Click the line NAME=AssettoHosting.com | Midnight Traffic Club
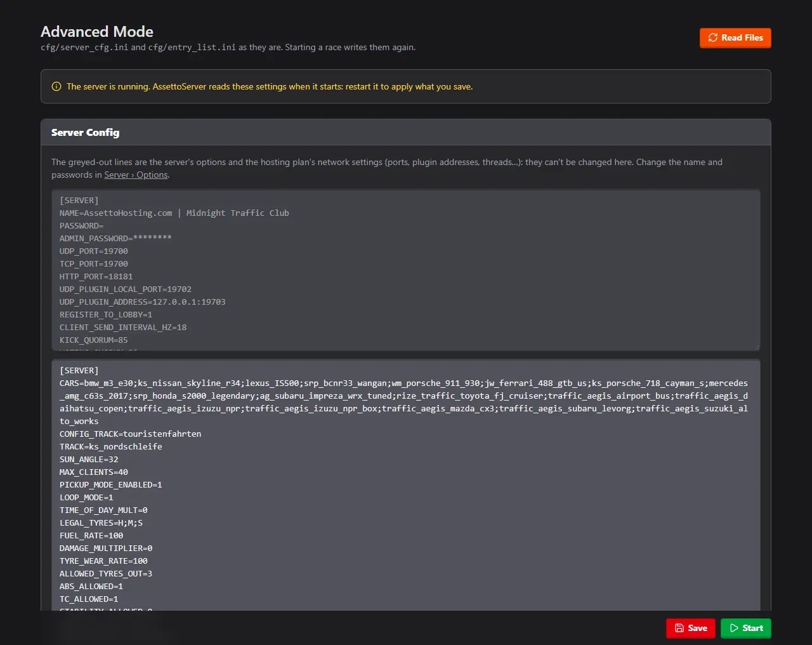The image size is (812, 645). click(x=174, y=213)
